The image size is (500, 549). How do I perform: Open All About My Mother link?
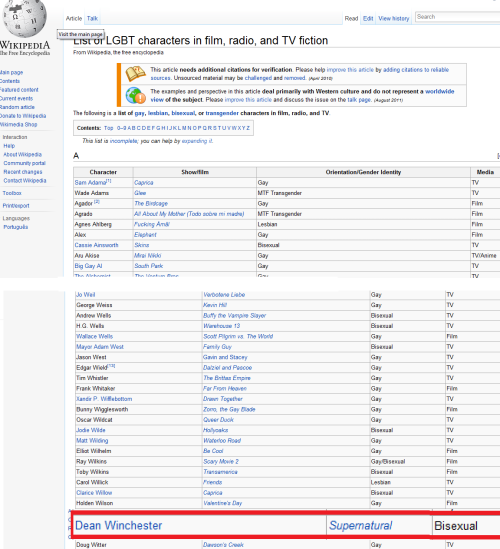[x=189, y=214]
